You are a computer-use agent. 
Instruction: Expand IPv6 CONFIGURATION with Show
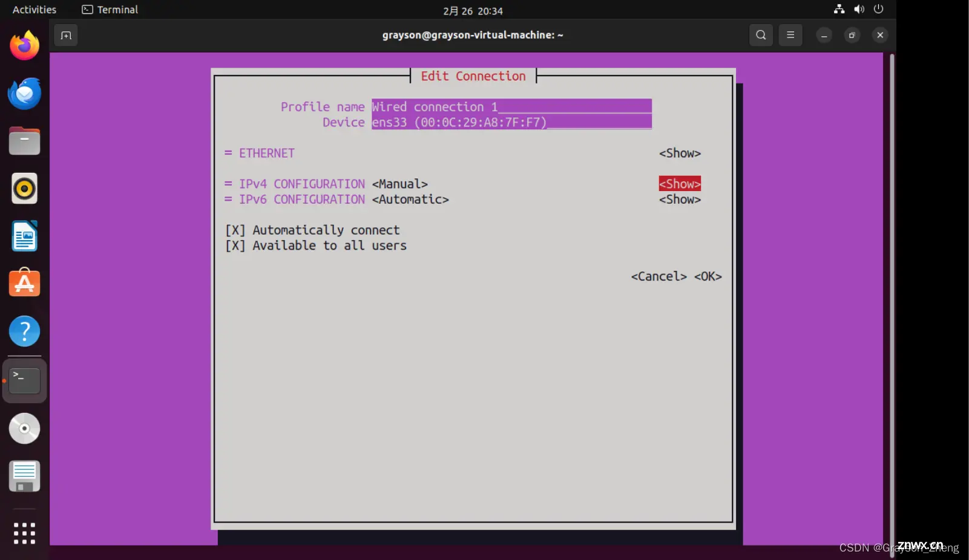[680, 200]
